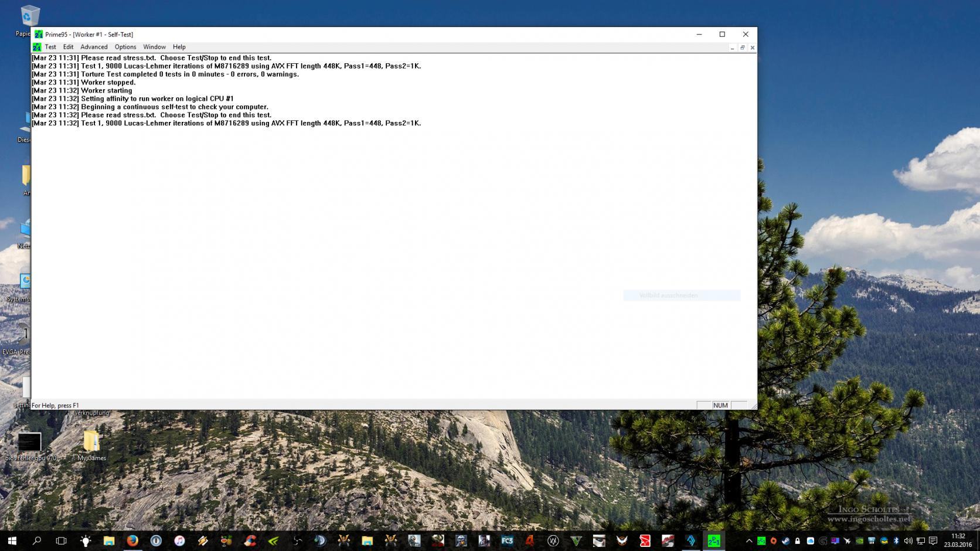Open File Explorer from taskbar
This screenshot has height=551, width=980.
point(109,540)
